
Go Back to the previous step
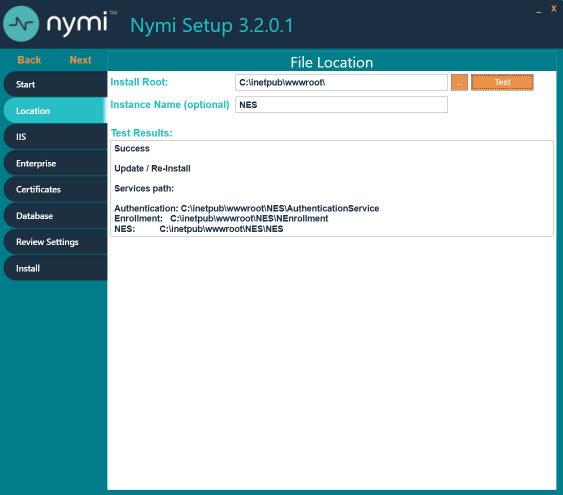click(29, 60)
